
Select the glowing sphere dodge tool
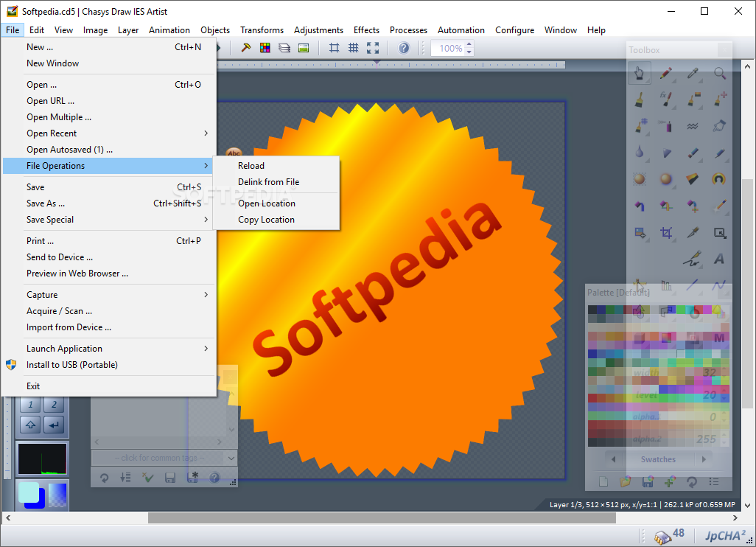pos(666,179)
